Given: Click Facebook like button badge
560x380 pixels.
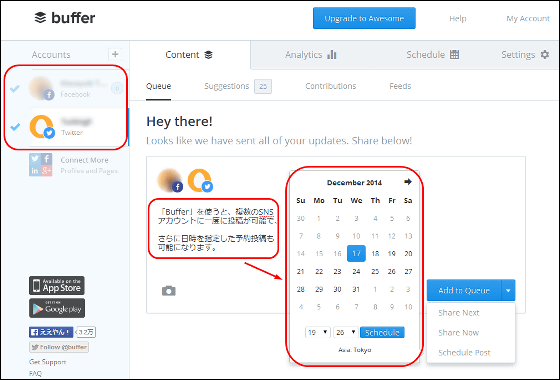Looking at the screenshot, I should (x=51, y=332).
